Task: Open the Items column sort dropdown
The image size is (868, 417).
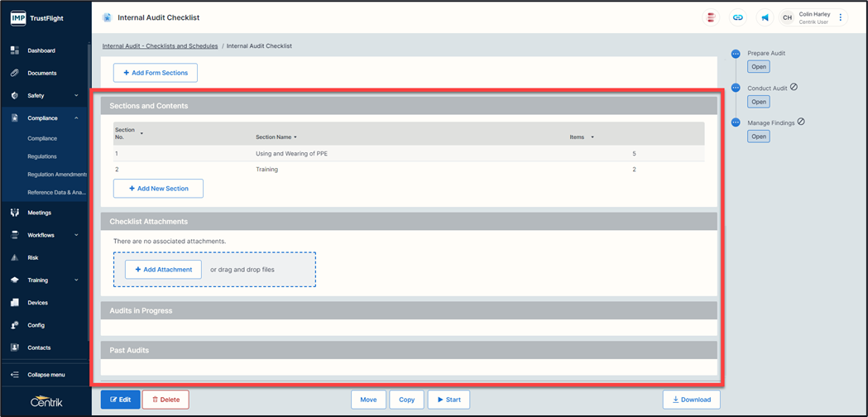Action: [x=592, y=137]
